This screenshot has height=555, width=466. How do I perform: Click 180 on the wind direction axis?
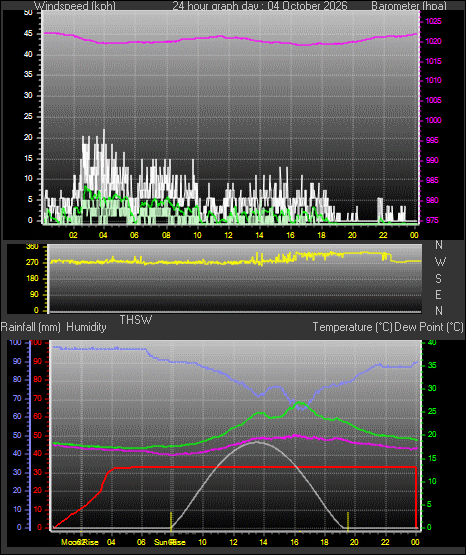click(x=33, y=279)
